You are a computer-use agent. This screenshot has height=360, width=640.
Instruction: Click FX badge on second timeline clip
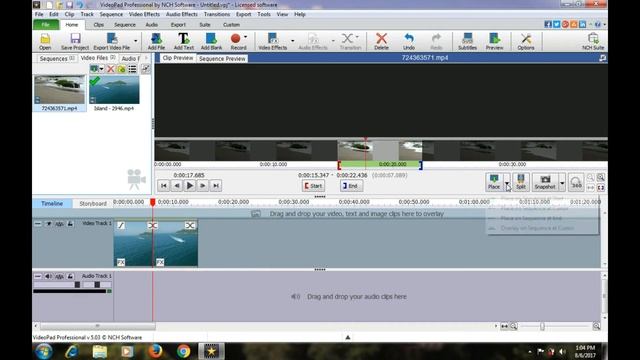[160, 262]
